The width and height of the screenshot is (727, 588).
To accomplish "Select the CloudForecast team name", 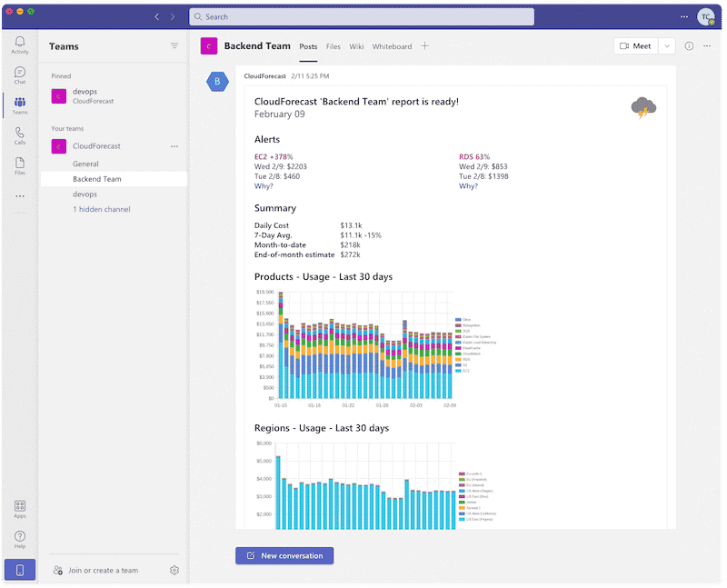I will (x=96, y=146).
